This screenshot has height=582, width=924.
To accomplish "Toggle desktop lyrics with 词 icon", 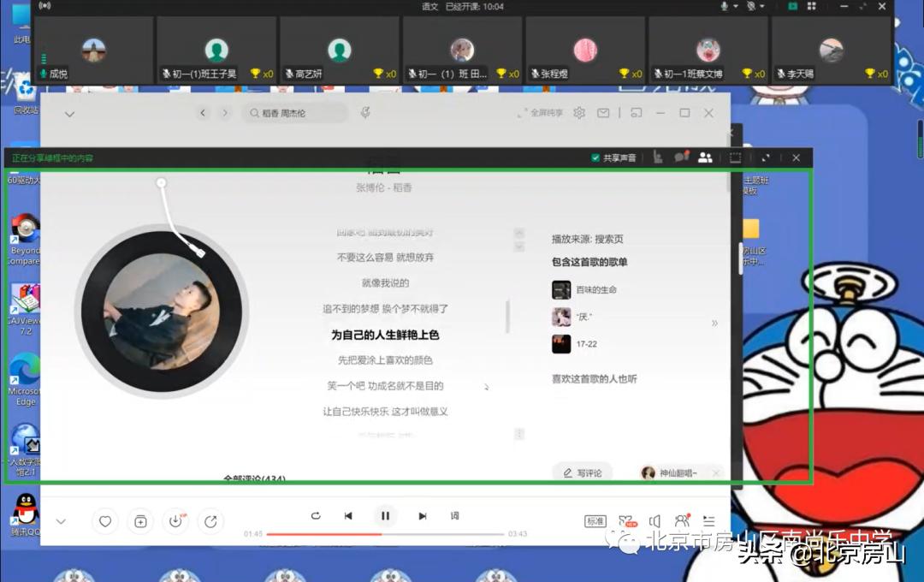I will (x=454, y=516).
